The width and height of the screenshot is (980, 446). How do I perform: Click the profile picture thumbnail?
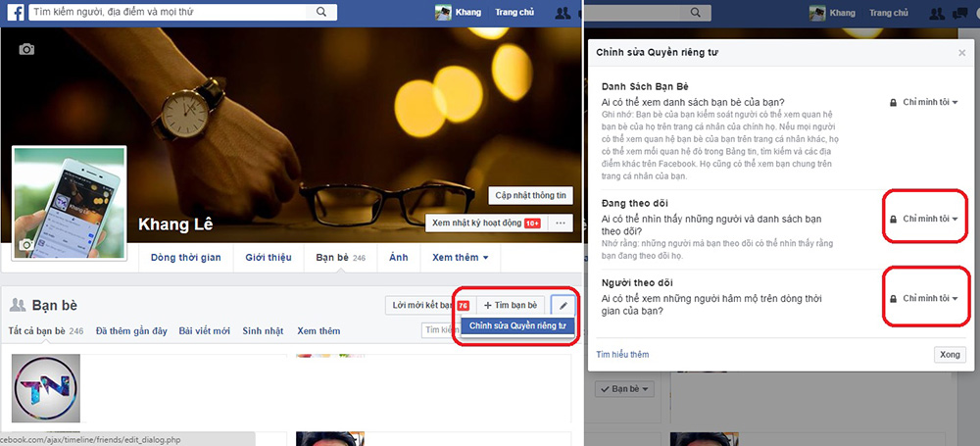70,203
